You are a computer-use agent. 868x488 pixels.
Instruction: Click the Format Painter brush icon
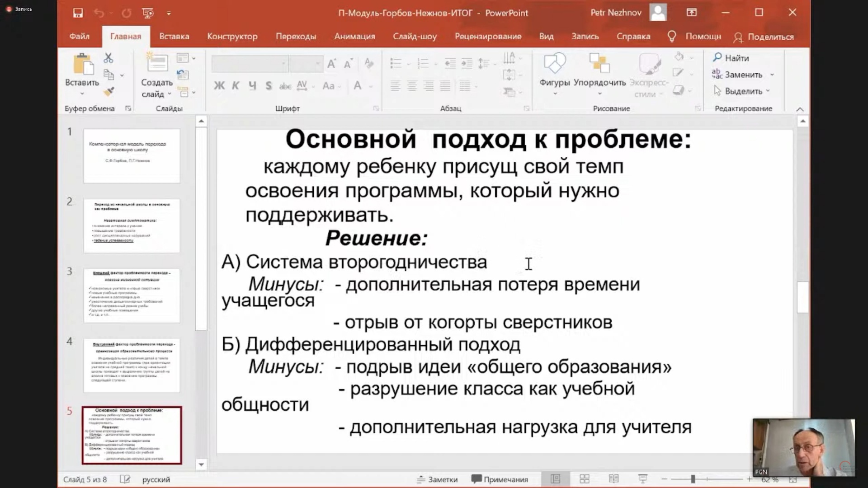[x=108, y=92]
